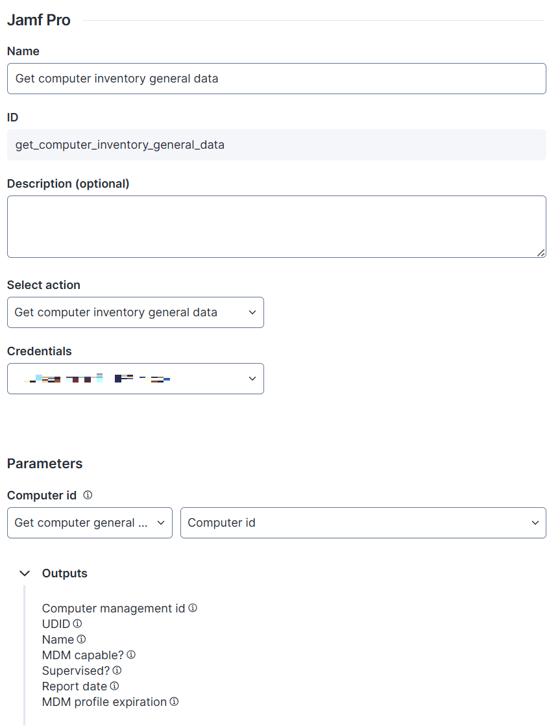Click info icon beside Name output
Image resolution: width=560 pixels, height=728 pixels.
[81, 639]
